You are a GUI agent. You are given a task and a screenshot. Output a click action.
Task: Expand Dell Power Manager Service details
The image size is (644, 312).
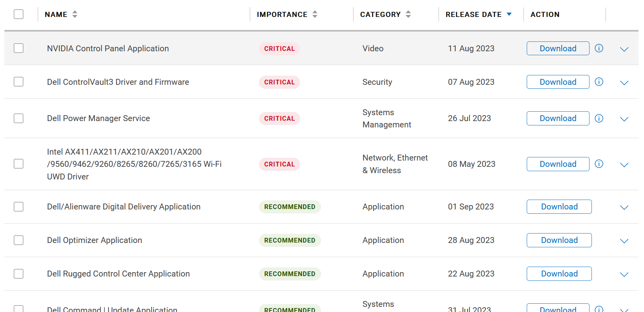pyautogui.click(x=624, y=119)
